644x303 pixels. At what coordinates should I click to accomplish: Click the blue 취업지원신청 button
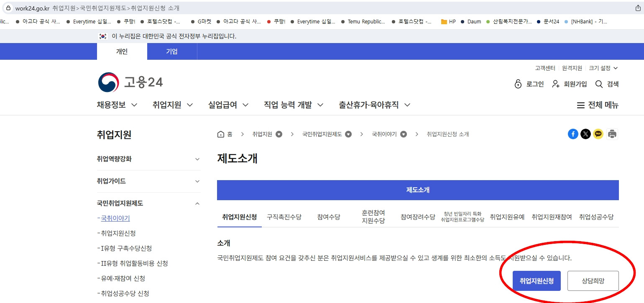[x=537, y=281]
